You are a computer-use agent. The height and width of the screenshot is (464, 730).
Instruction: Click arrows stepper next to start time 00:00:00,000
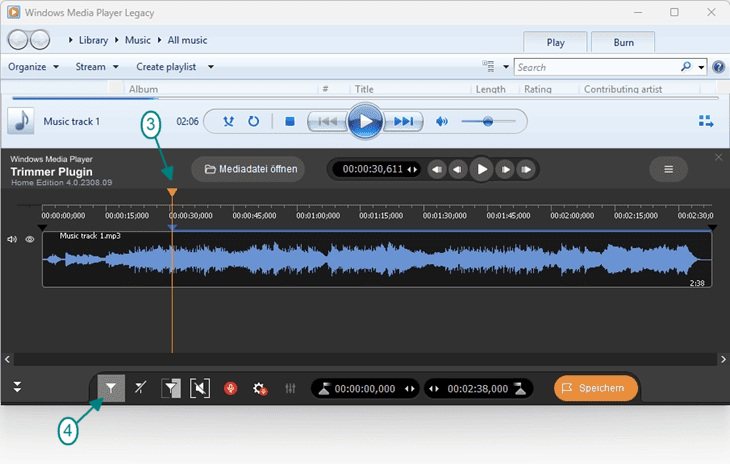tap(410, 389)
